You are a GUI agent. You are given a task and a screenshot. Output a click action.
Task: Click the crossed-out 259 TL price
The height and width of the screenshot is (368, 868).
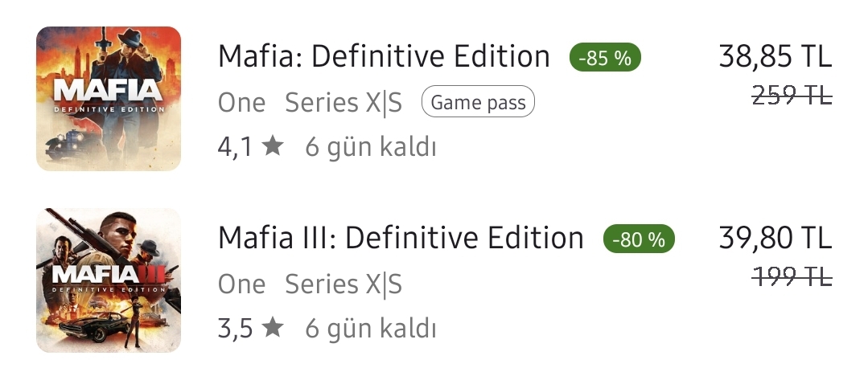[792, 96]
